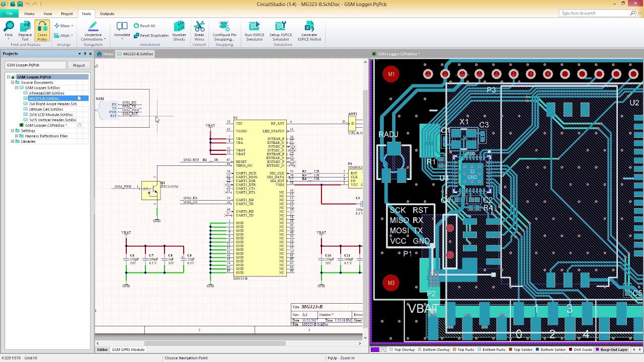Activate the Cross Probe tool

click(x=42, y=31)
